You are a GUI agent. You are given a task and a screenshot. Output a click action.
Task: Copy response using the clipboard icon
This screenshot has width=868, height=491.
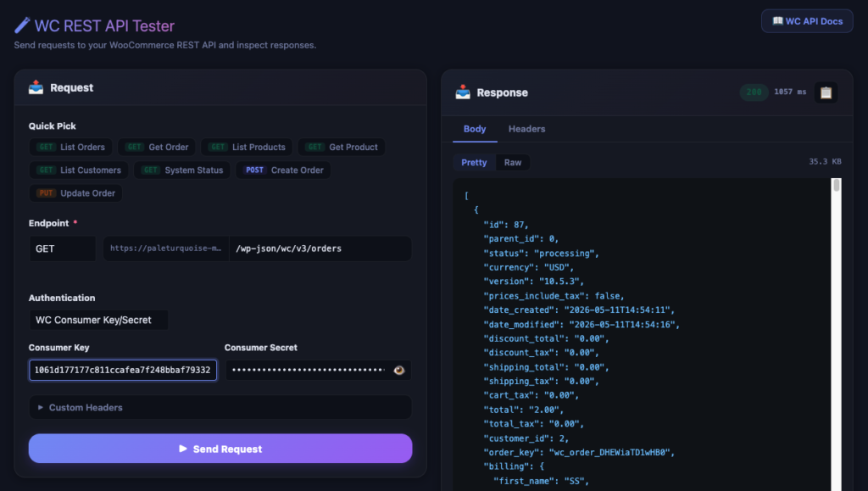pyautogui.click(x=826, y=92)
